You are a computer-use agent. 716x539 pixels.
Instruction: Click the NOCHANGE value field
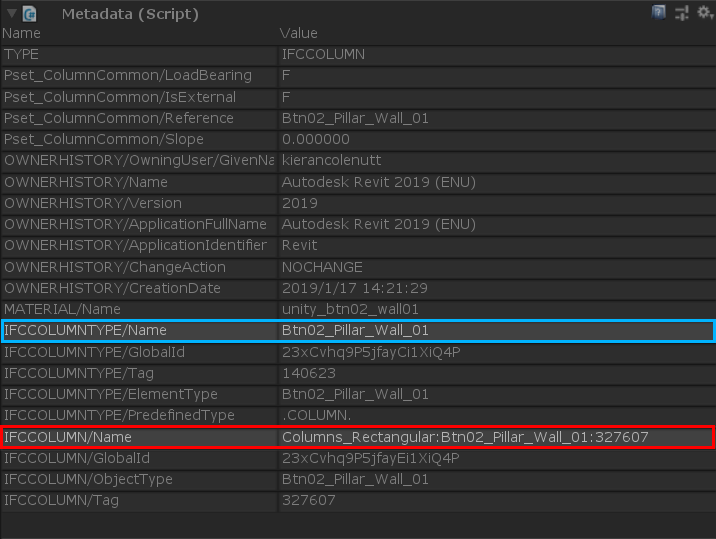pyautogui.click(x=497, y=267)
